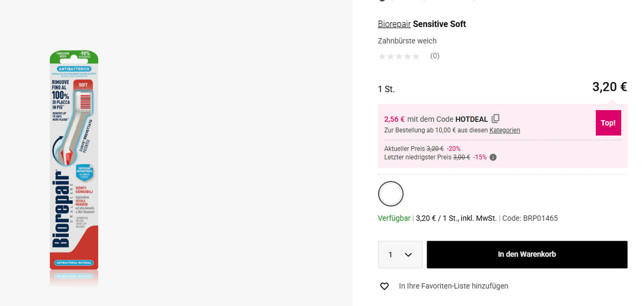
Task: Click the Sensitive Soft product title
Action: (440, 24)
